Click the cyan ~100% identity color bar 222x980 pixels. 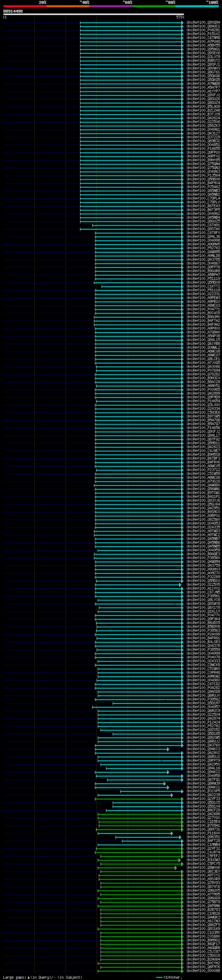click(197, 6)
